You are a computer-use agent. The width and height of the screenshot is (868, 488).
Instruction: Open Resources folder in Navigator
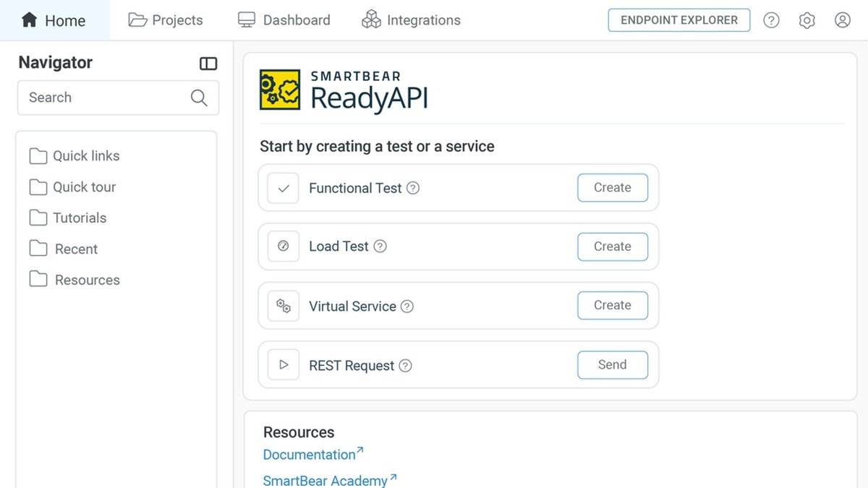pyautogui.click(x=75, y=281)
